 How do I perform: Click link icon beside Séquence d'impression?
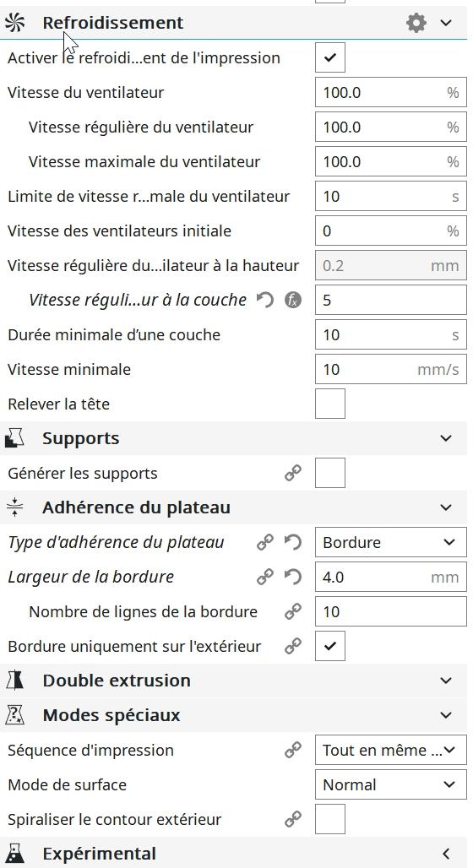pyautogui.click(x=293, y=750)
